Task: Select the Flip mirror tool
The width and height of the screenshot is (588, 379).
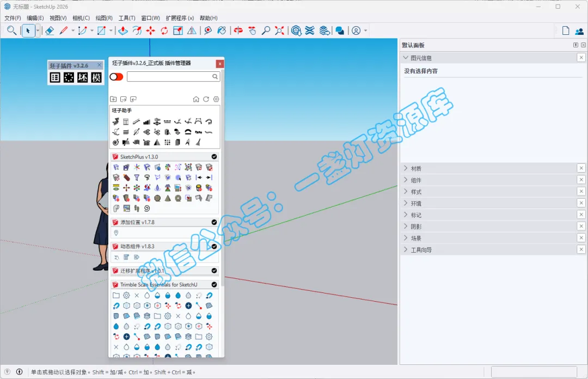Action: 192,31
